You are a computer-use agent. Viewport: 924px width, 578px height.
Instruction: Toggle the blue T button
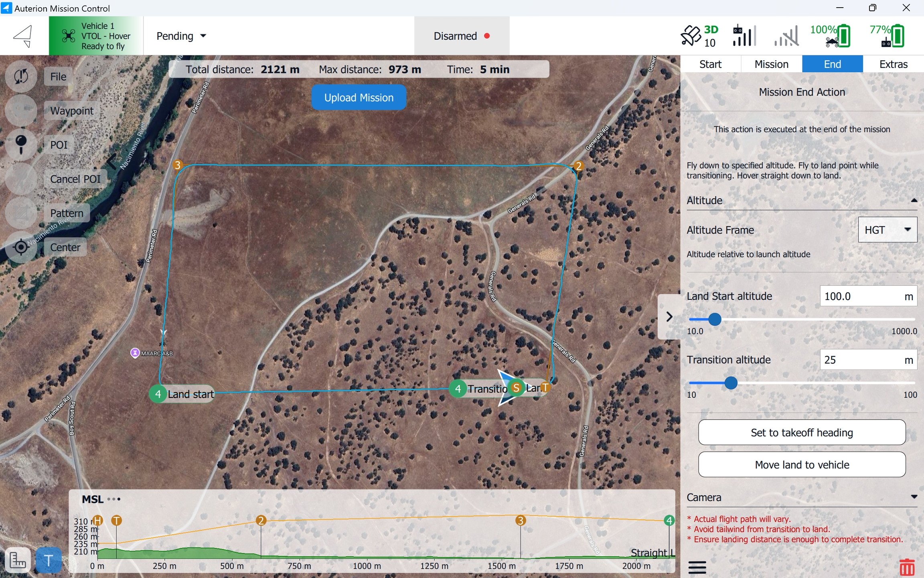pos(49,560)
